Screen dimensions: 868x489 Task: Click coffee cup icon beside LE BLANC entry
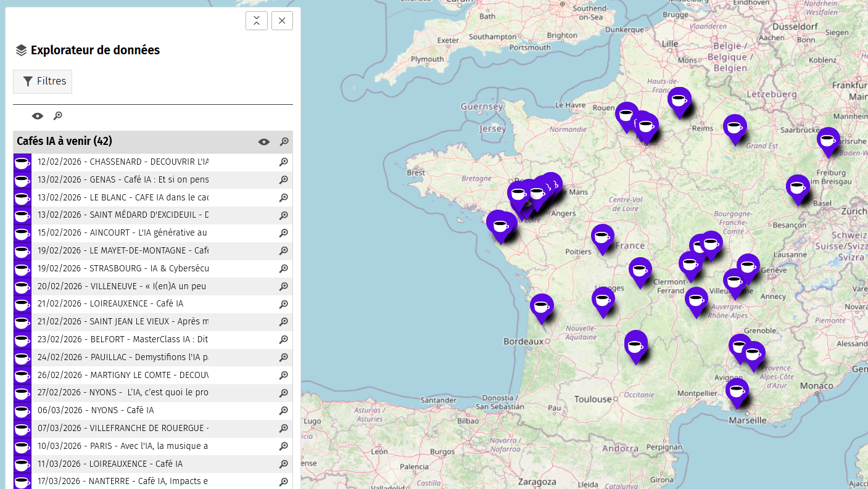[22, 198]
